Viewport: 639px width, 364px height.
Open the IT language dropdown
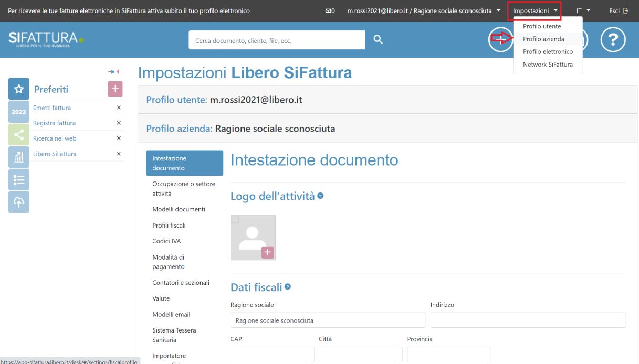tap(583, 10)
